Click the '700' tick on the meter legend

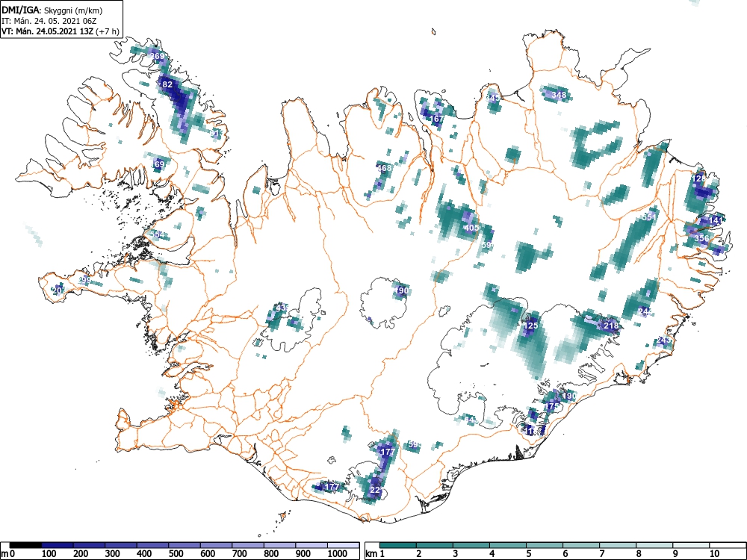coord(240,553)
